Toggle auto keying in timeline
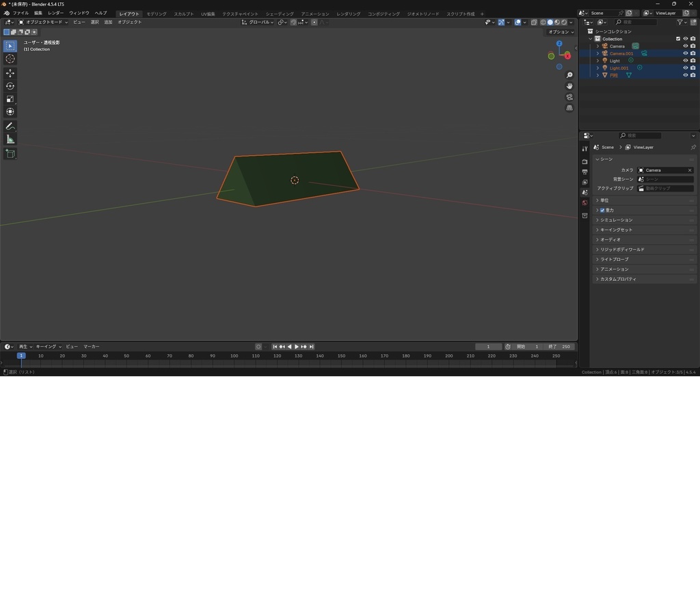700x607 pixels. [x=258, y=347]
